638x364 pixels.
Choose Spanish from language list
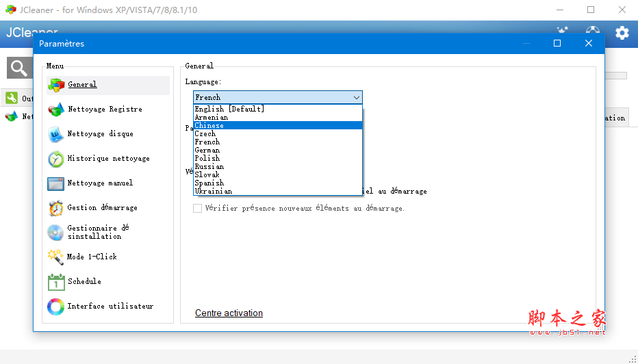coord(278,183)
